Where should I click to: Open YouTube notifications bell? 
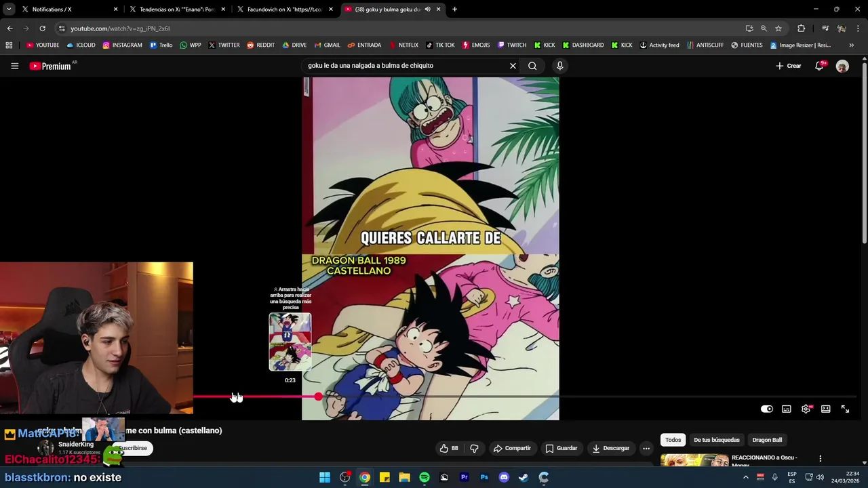pos(819,66)
